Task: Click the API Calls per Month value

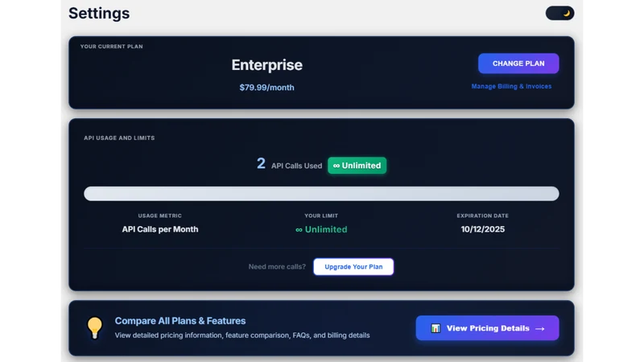Action: (159, 229)
